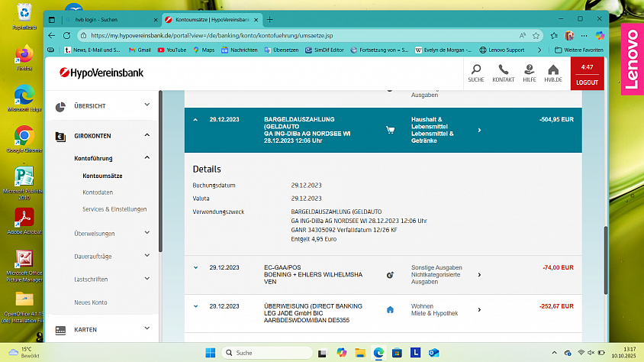This screenshot has height=362, width=644.
Task: Open Google Chrome desktop shortcut
Action: click(x=24, y=140)
